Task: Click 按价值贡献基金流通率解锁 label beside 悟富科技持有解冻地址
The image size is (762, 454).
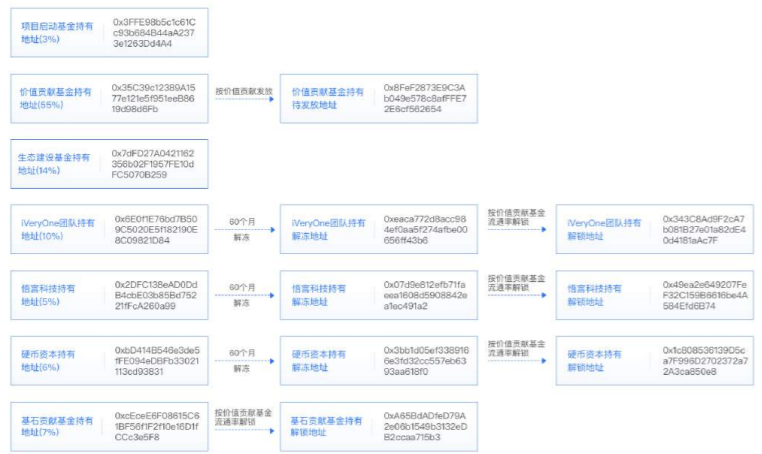Action: pyautogui.click(x=516, y=282)
